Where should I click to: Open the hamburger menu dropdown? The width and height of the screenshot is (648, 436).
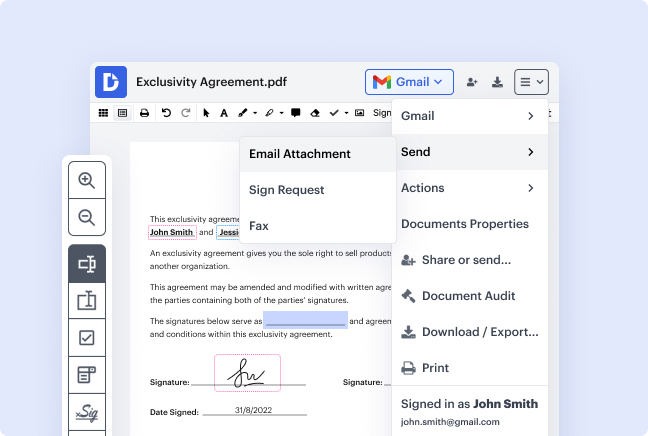[x=530, y=82]
